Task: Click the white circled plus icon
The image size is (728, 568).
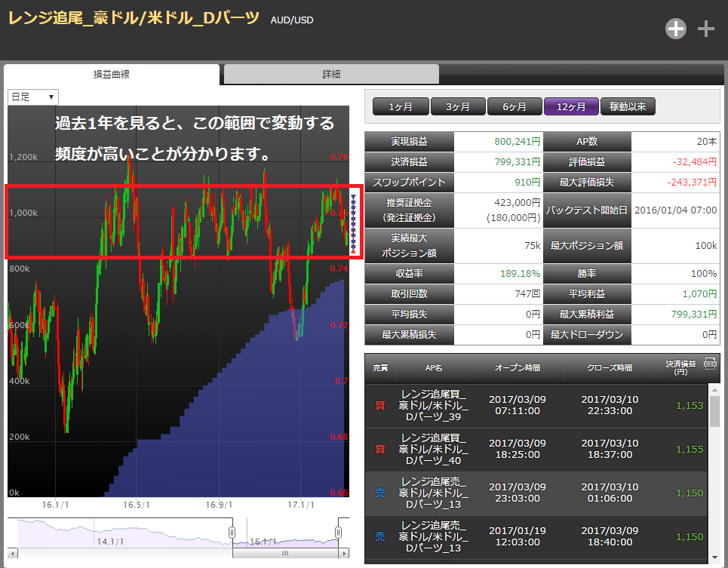Action: click(x=676, y=29)
